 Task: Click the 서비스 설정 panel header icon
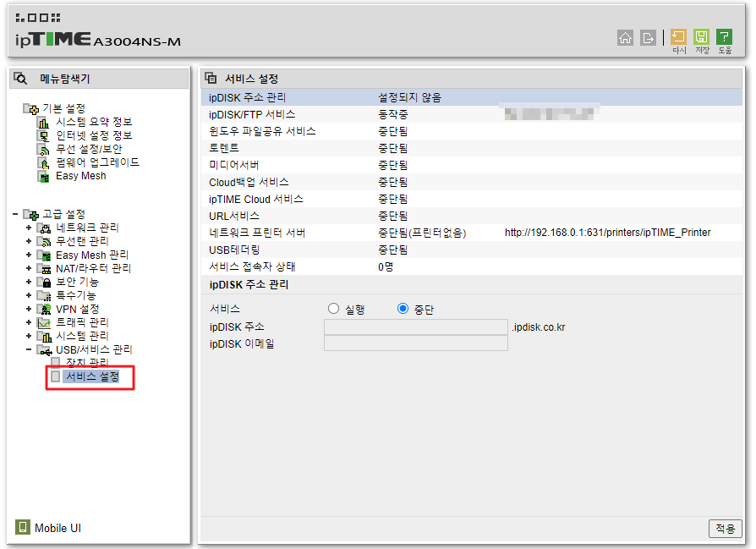click(210, 77)
